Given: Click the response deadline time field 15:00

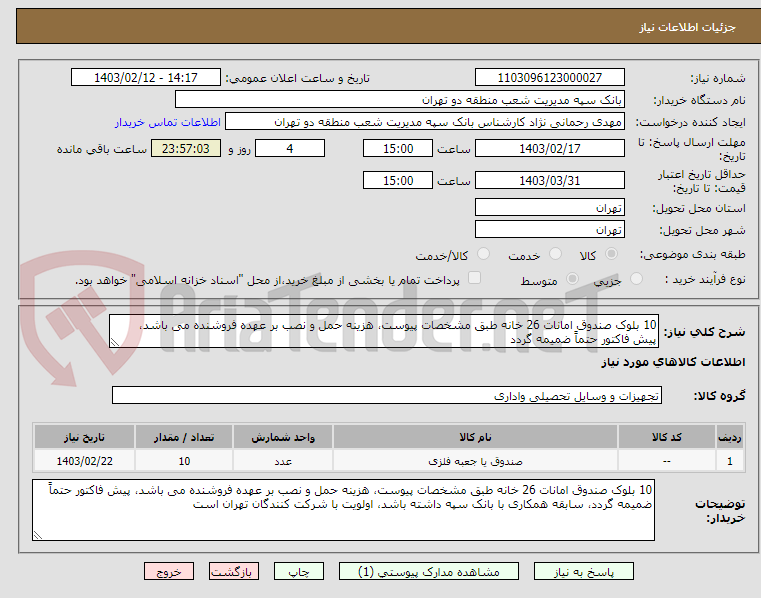Looking at the screenshot, I should pyautogui.click(x=397, y=149).
